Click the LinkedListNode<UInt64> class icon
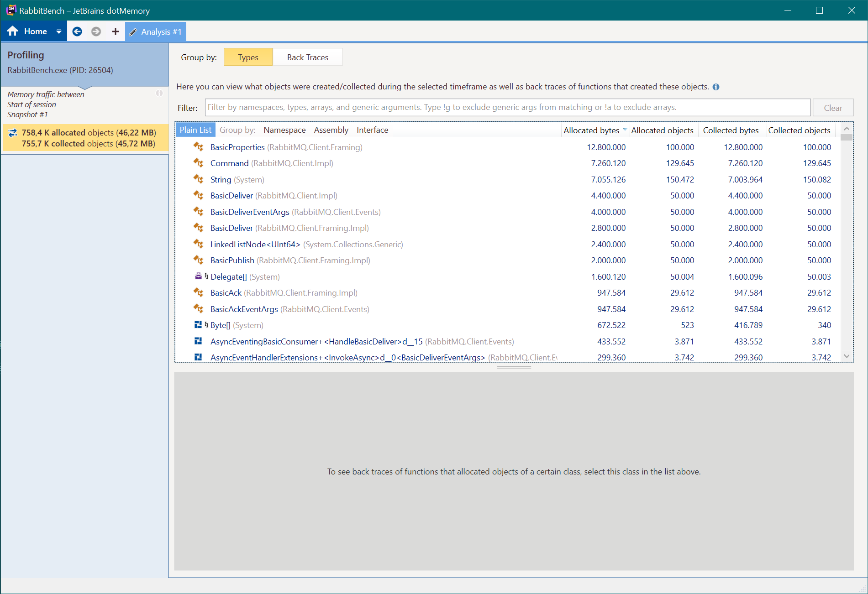The height and width of the screenshot is (594, 868). 198,244
